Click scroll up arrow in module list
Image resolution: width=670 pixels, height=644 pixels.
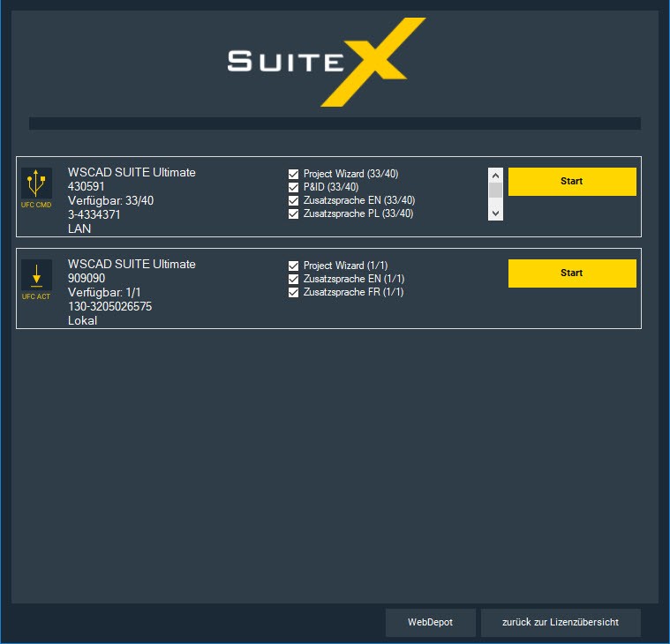[x=495, y=175]
